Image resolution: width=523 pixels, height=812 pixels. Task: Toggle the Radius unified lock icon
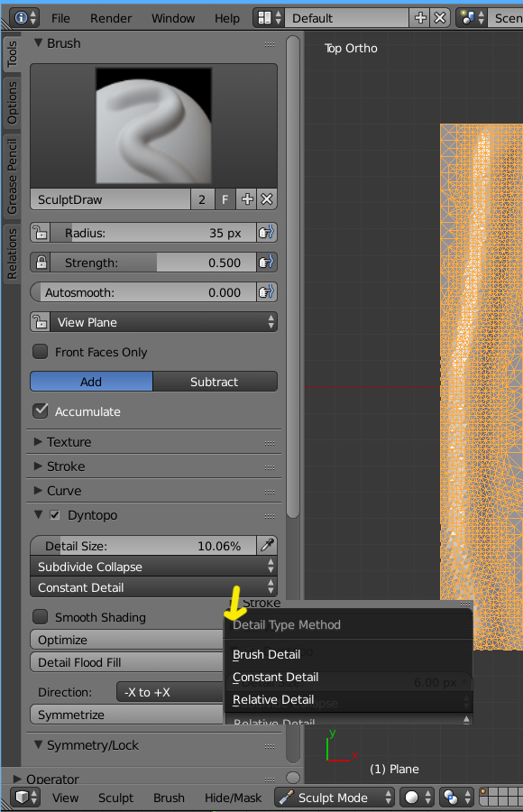click(41, 233)
